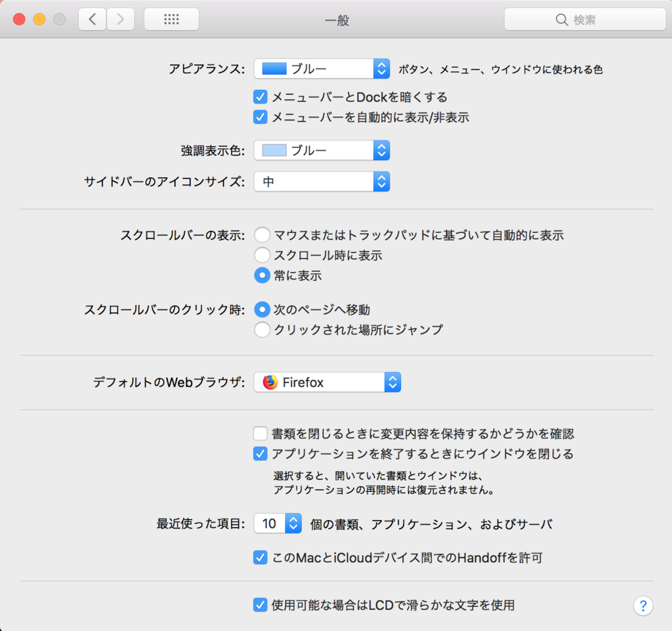Go forward using the right chevron button
Image resolution: width=672 pixels, height=631 pixels.
click(x=121, y=19)
